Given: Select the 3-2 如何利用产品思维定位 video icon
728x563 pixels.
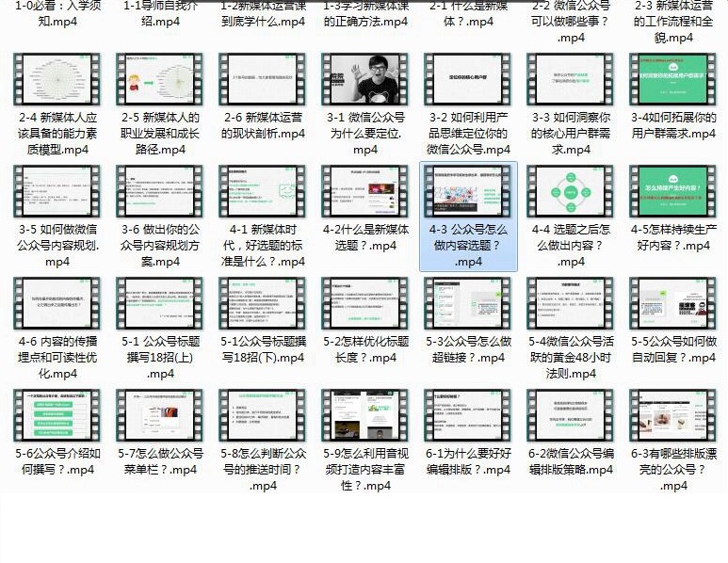Looking at the screenshot, I should (x=468, y=79).
